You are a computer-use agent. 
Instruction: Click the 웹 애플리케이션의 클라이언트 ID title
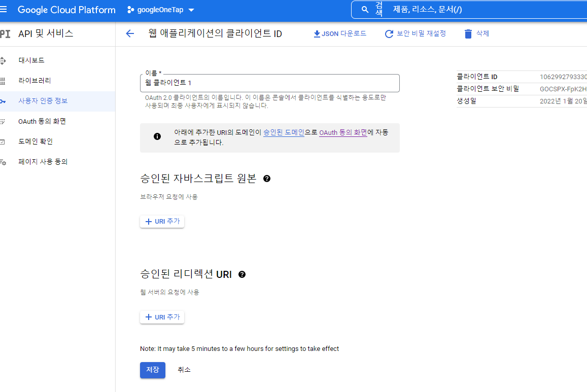215,33
